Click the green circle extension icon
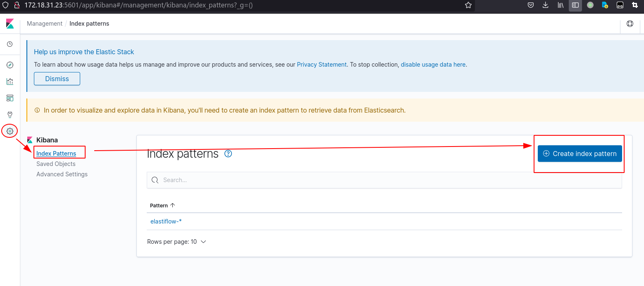This screenshot has width=644, height=286. pos(590,5)
